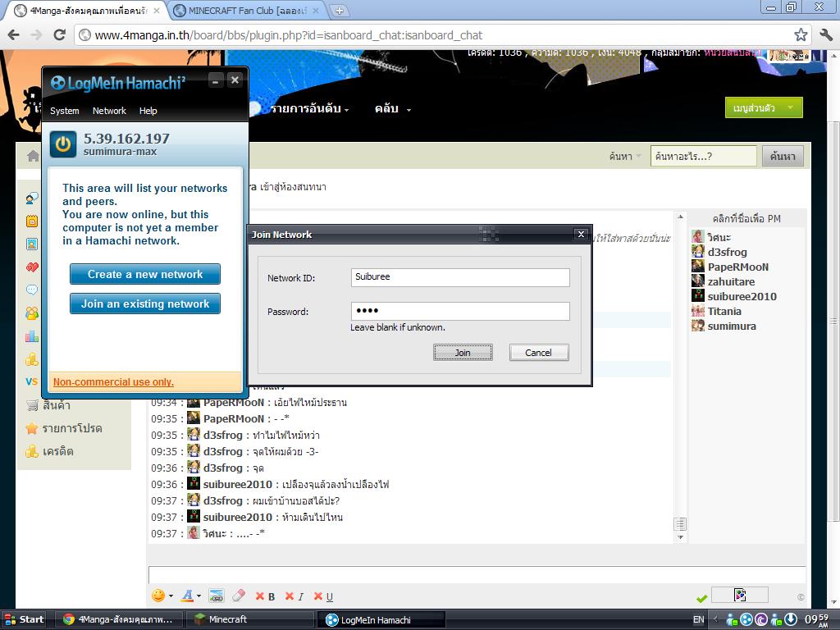Open PM with user zahuitare

731,282
